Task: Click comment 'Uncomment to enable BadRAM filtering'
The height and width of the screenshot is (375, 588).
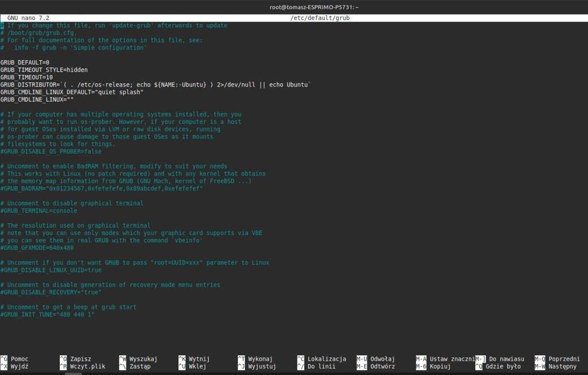Action: (x=114, y=166)
